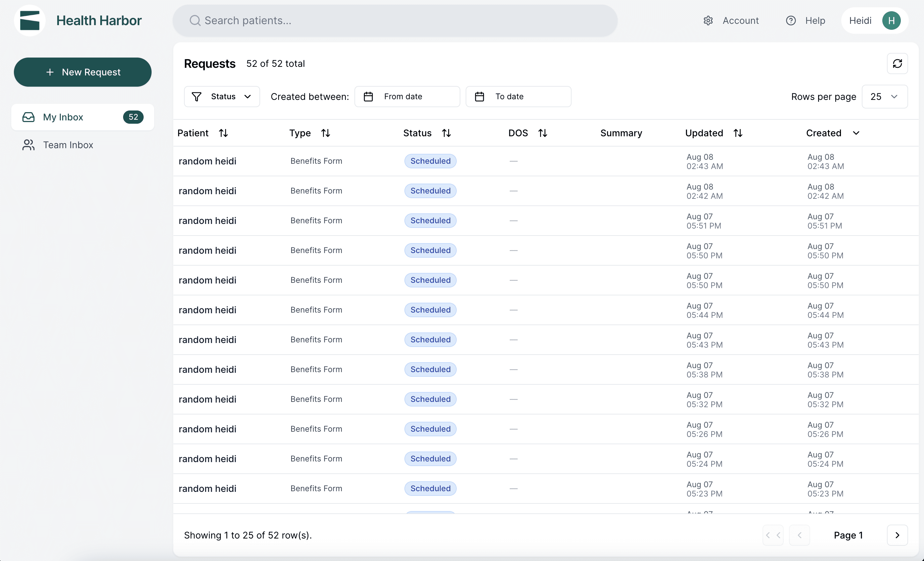
Task: Switch to Team Inbox
Action: [68, 145]
